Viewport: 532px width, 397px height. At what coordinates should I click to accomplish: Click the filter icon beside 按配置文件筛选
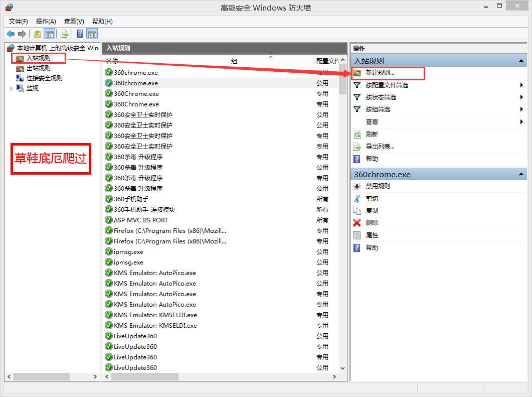[x=357, y=85]
